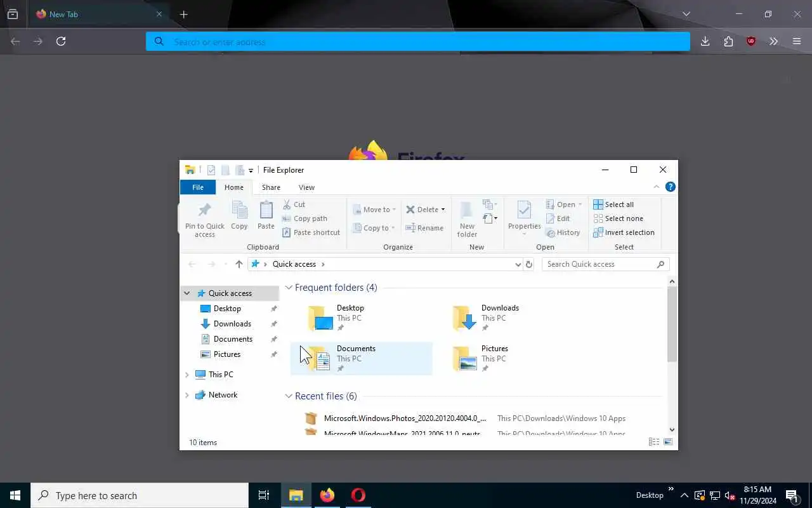812x508 pixels.
Task: Open the Firefox hamburger menu
Action: point(797,41)
